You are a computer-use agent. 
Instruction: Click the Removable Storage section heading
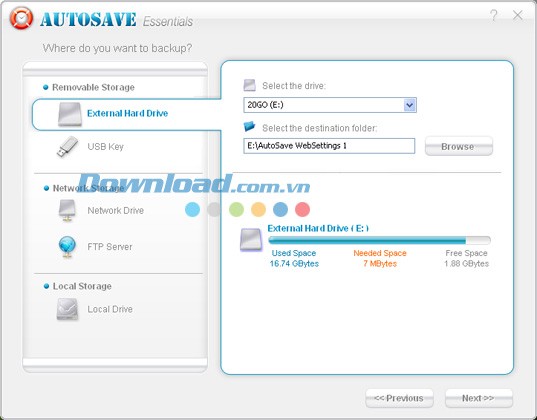93,87
